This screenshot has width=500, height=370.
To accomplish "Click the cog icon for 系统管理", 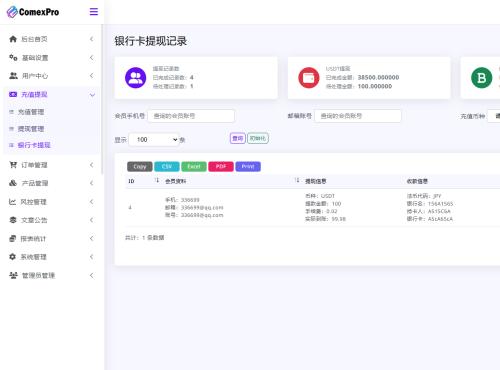I will pos(13,257).
